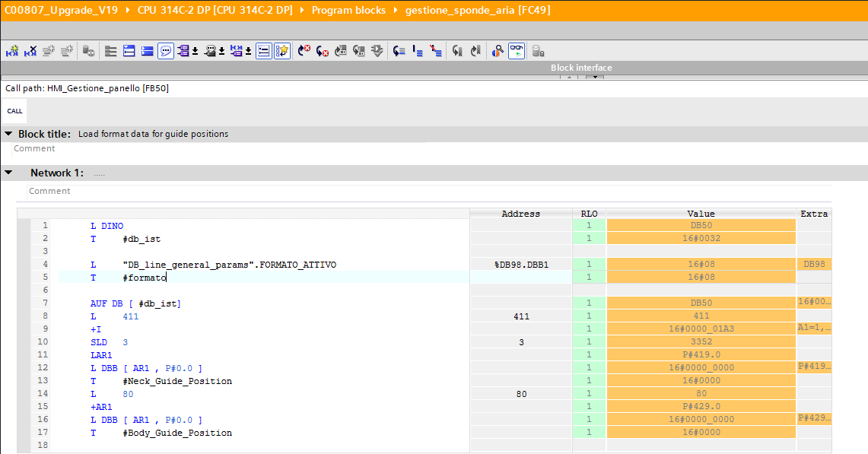Collapse Block interface with up arrow
The height and width of the screenshot is (454, 868).
tap(569, 77)
